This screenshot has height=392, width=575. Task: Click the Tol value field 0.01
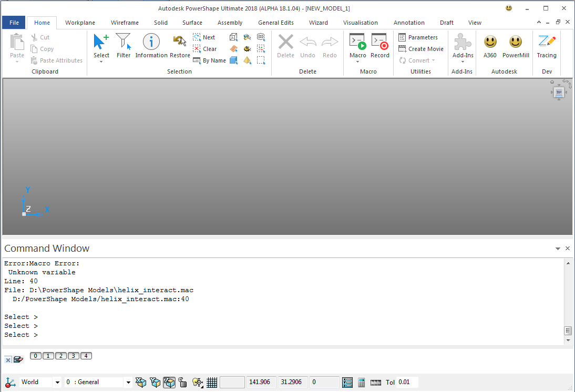point(407,382)
